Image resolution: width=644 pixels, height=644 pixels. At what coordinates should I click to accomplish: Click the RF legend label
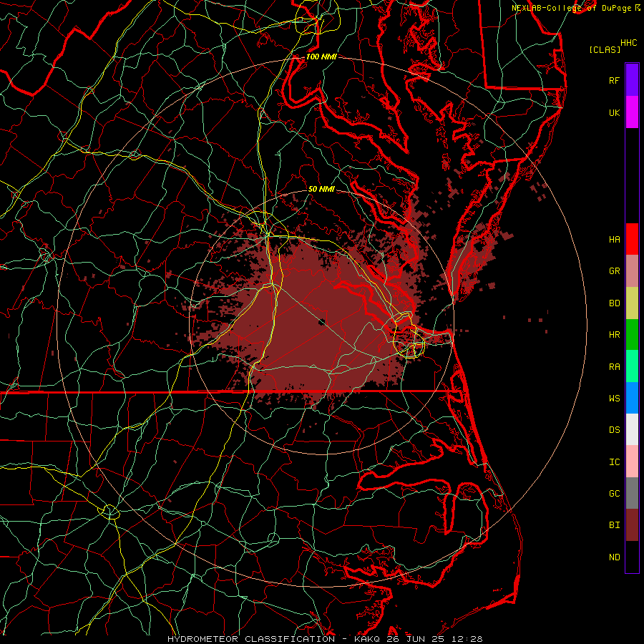click(x=614, y=81)
